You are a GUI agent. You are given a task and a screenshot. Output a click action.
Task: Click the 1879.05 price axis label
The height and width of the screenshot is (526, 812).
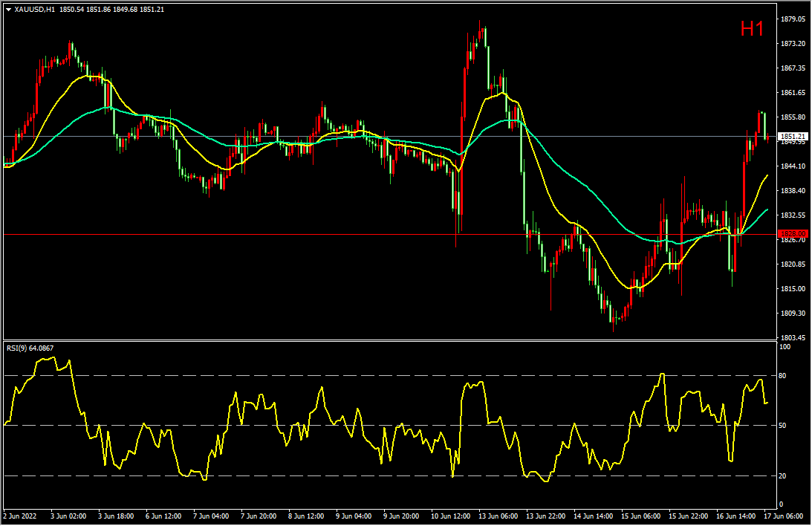click(793, 19)
